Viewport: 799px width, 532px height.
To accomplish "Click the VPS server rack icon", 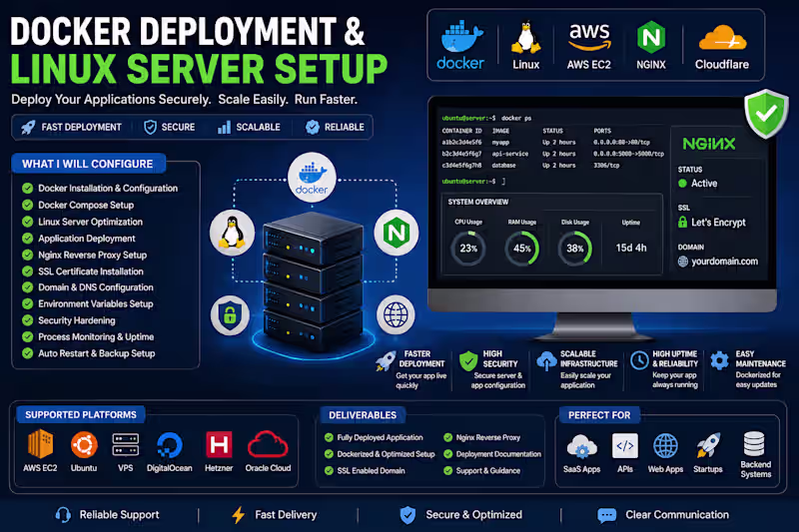I will (x=126, y=445).
